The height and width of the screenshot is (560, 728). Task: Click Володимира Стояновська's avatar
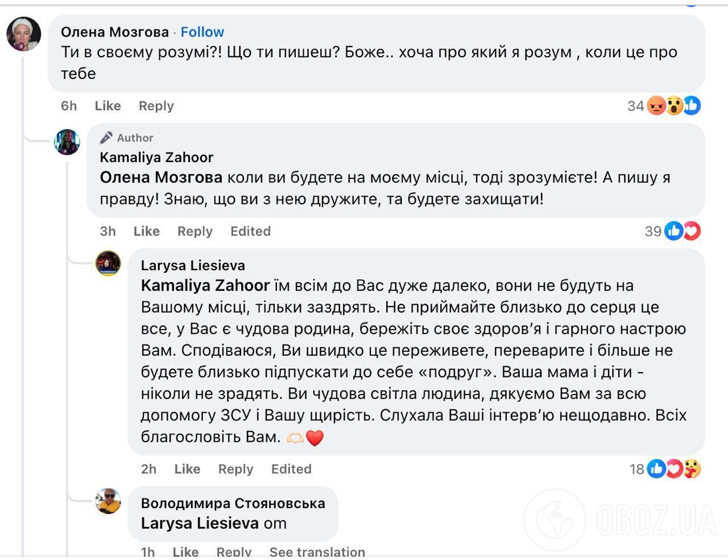(x=109, y=503)
